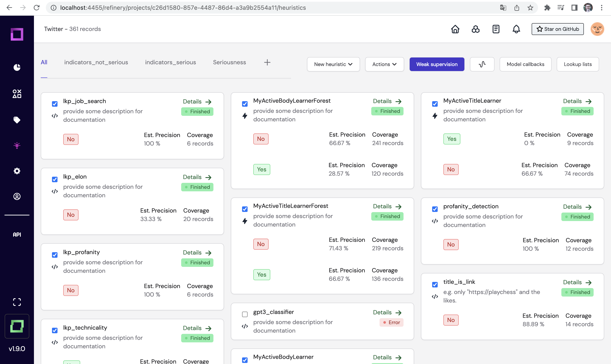Expand the New heuristic dropdown
Viewport: 611px width, 364px height.
(333, 64)
